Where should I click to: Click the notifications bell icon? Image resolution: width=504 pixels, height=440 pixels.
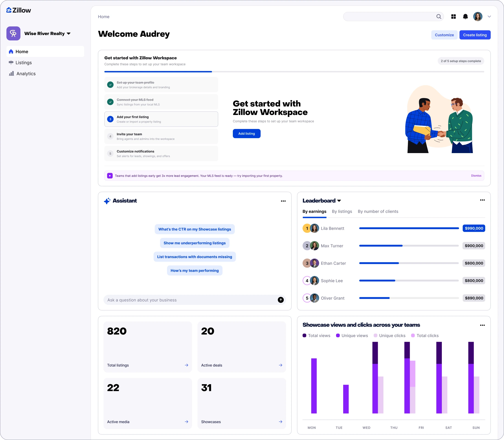pos(465,17)
